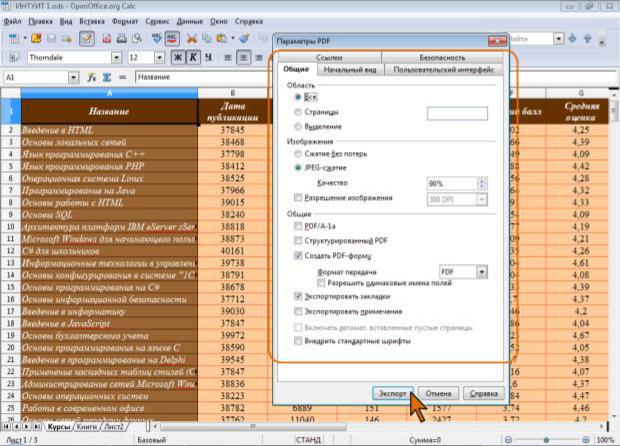
Task: Click the Export as PDF icon
Action: tap(107, 39)
